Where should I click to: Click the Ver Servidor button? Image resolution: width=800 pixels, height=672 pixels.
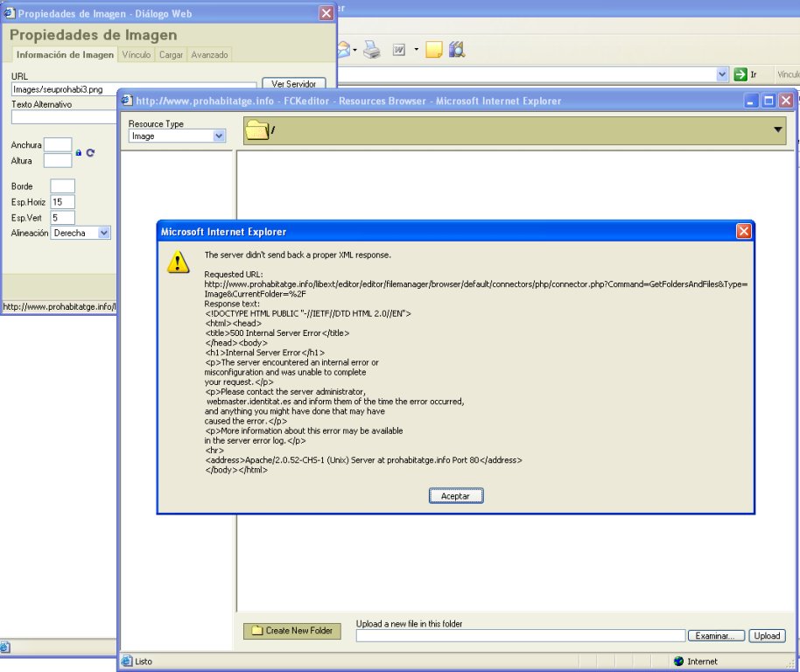(293, 84)
